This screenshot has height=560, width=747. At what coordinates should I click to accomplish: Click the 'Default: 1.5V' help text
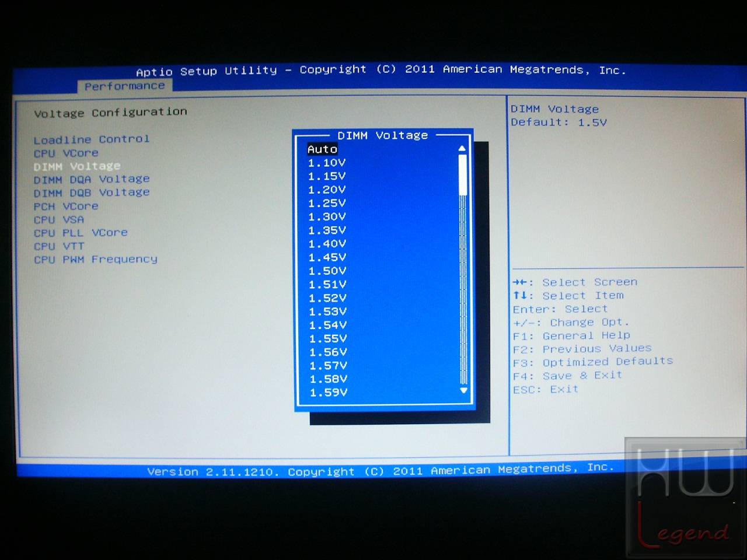pyautogui.click(x=559, y=123)
